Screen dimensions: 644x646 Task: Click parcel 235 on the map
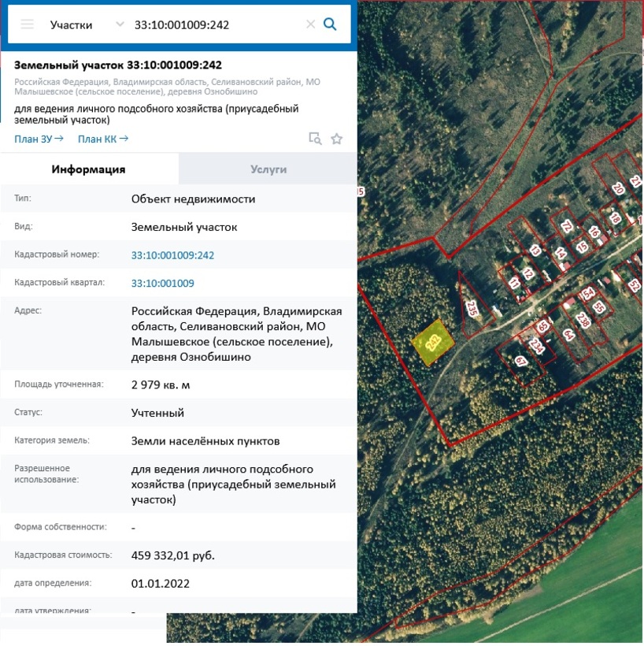[472, 309]
